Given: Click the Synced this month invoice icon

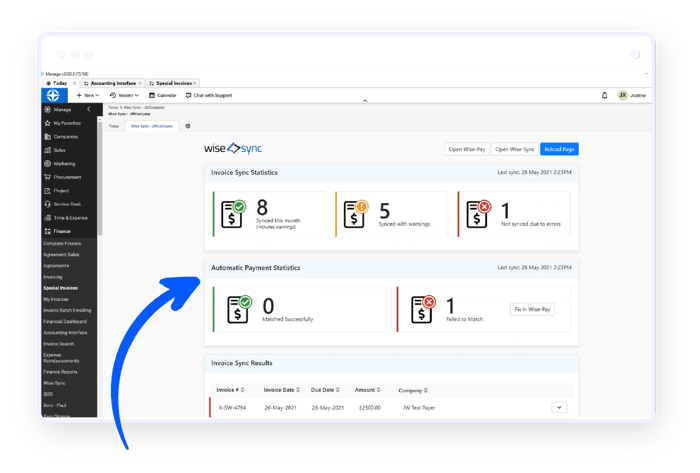Looking at the screenshot, I should [233, 214].
